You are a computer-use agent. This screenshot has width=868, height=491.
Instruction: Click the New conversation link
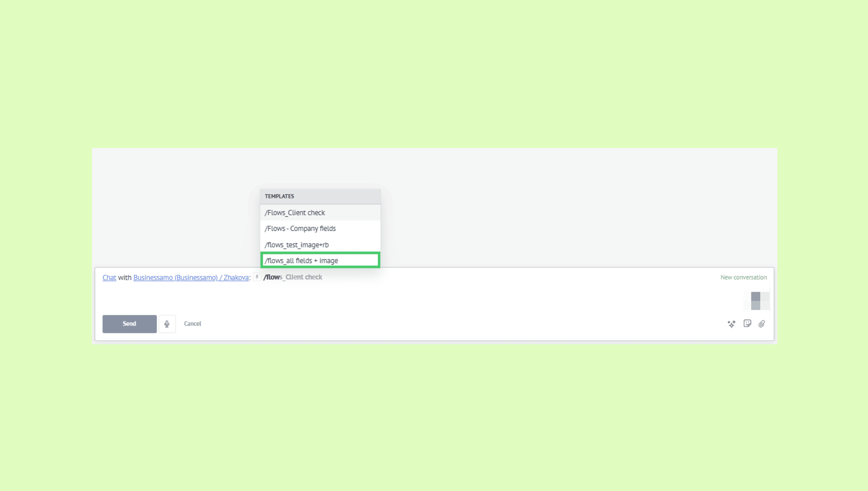click(744, 277)
